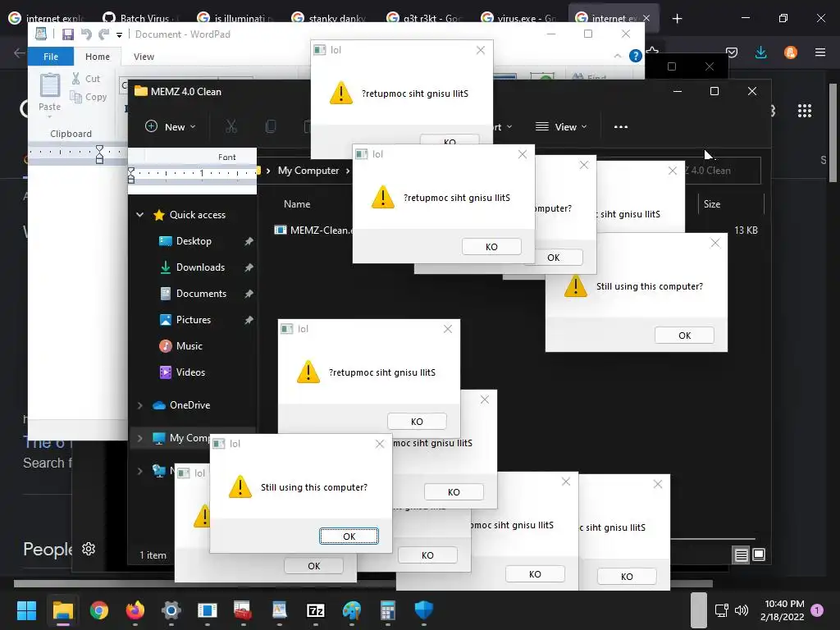
Task: Unpin Documents using its pin icon
Action: click(249, 294)
